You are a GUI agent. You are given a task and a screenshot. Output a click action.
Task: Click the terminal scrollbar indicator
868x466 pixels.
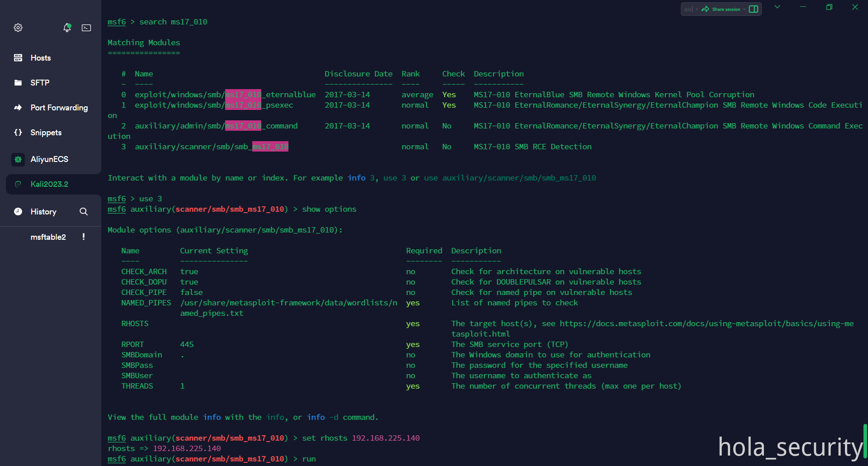pos(865,441)
